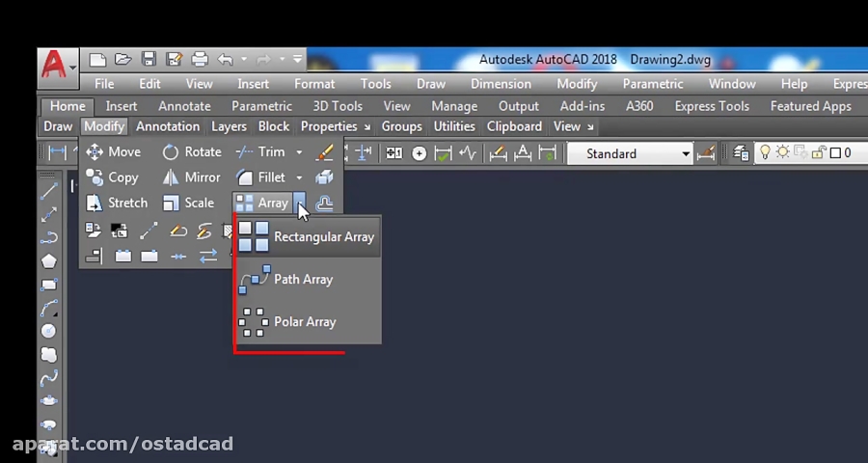The image size is (868, 463).
Task: Open the Trim/Extend dropdown arrow
Action: 299,152
